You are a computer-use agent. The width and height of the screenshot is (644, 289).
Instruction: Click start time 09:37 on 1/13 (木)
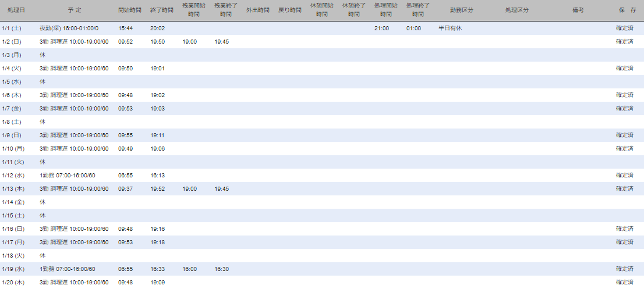pyautogui.click(x=126, y=189)
